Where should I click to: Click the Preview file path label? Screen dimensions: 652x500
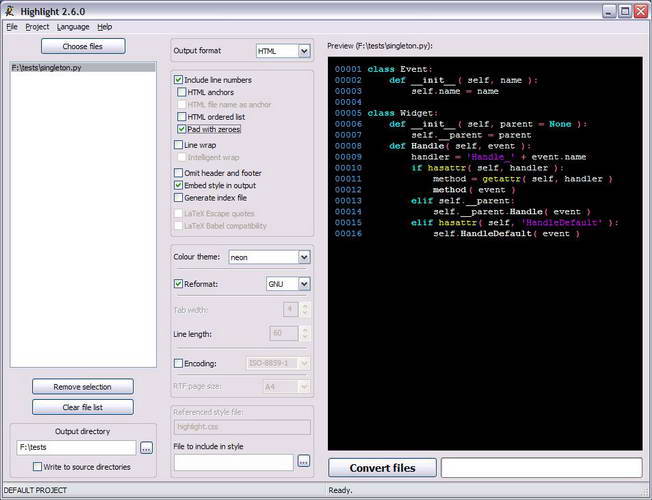[380, 46]
